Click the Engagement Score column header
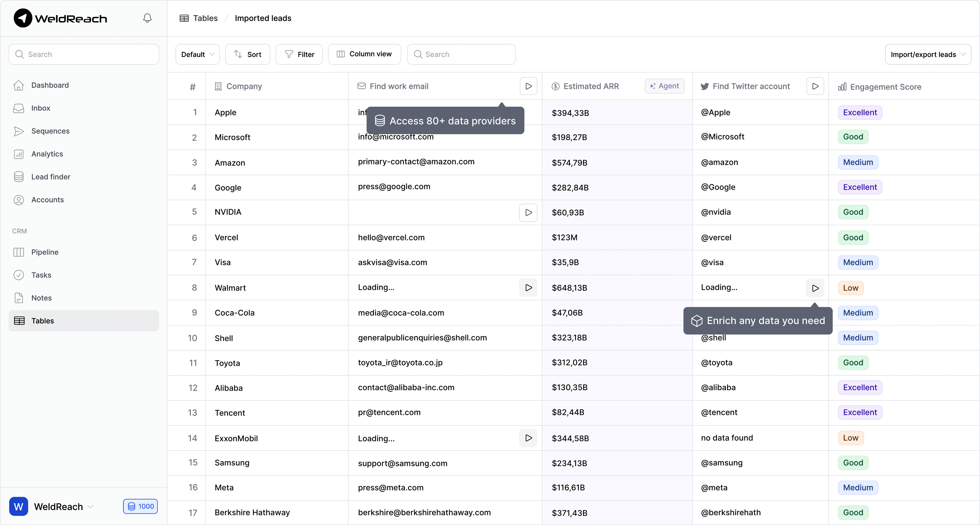Image resolution: width=980 pixels, height=525 pixels. [904, 87]
